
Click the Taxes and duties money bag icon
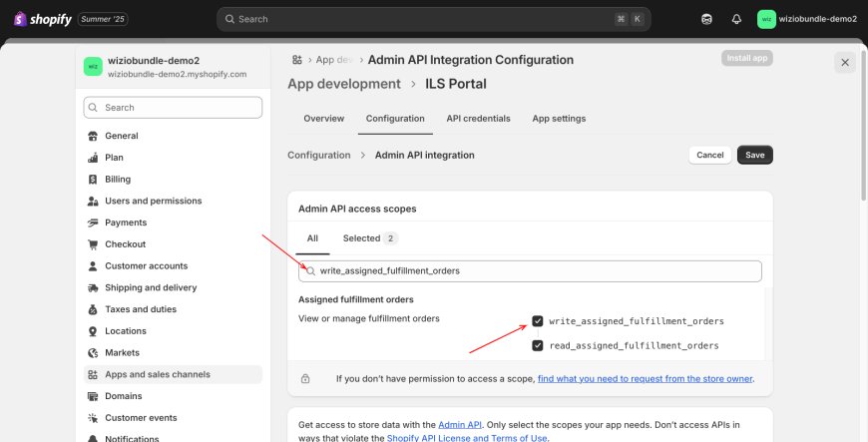click(93, 309)
